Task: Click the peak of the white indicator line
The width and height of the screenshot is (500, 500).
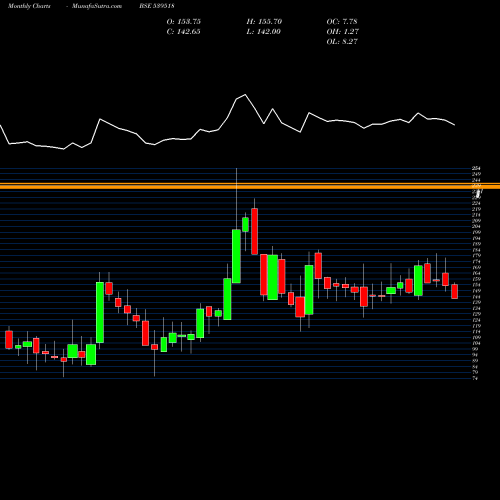Action: (x=246, y=95)
